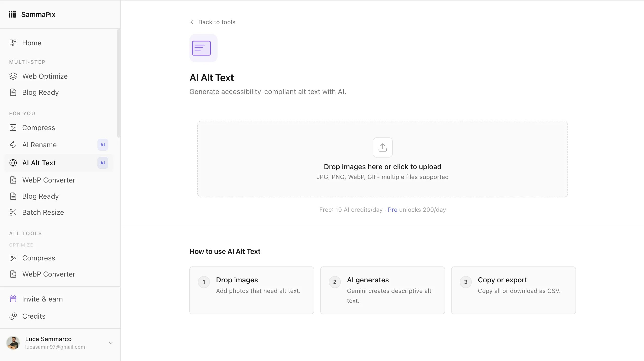Click the SammaPix grid logo icon
644x361 pixels.
tap(12, 14)
